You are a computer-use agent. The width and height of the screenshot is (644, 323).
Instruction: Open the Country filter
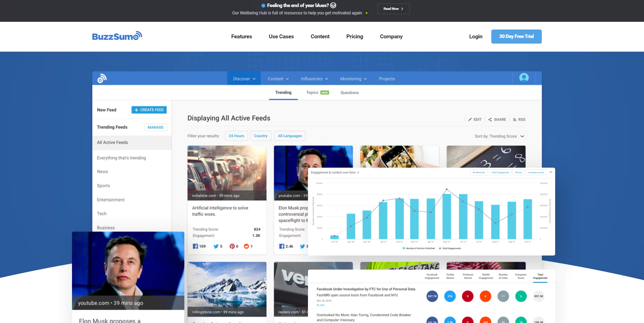coord(261,136)
